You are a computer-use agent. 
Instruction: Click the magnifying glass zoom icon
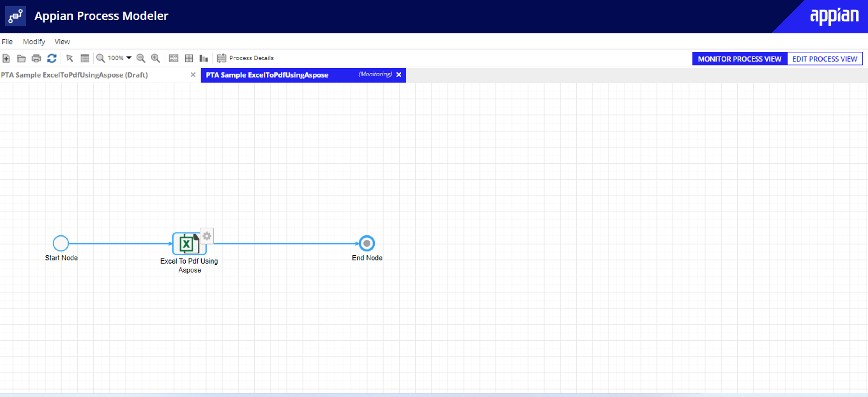pos(100,58)
